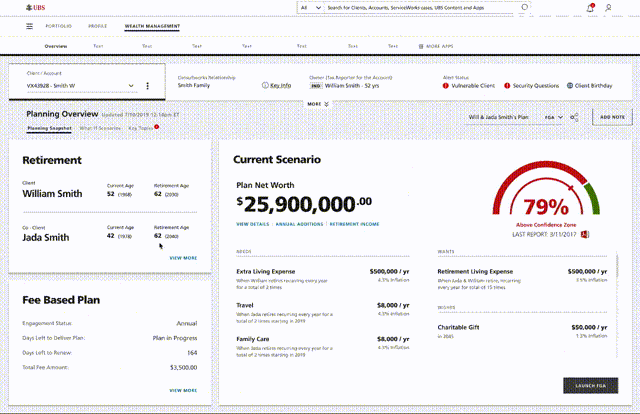Click the Client Birthday icon
The height and width of the screenshot is (414, 640).
click(570, 86)
